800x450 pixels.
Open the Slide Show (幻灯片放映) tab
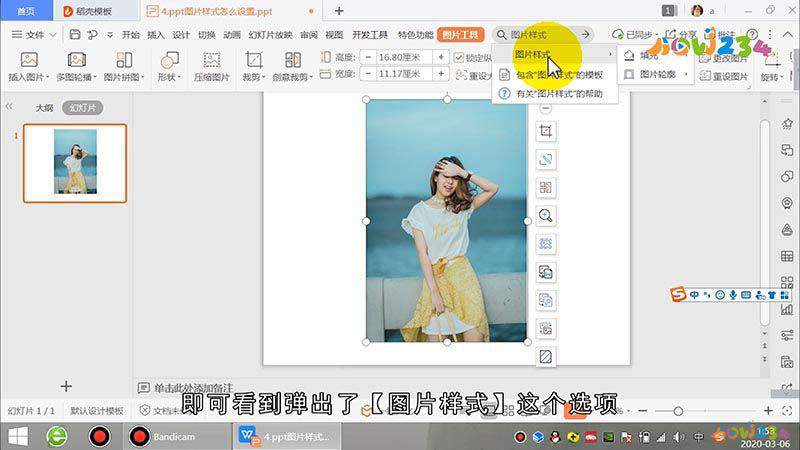tap(270, 35)
